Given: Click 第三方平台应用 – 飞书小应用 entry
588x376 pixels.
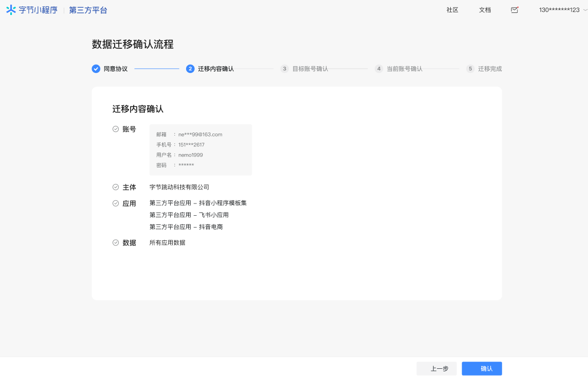Looking at the screenshot, I should (x=189, y=215).
